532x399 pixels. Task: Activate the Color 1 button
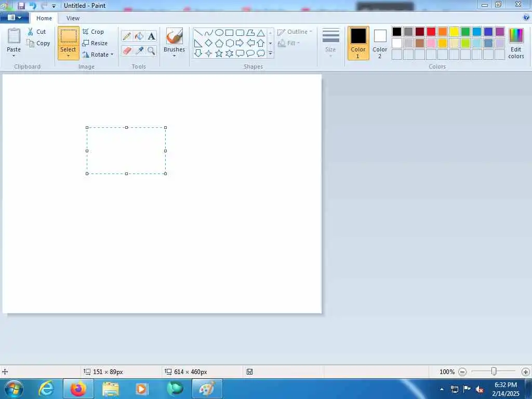tap(358, 44)
